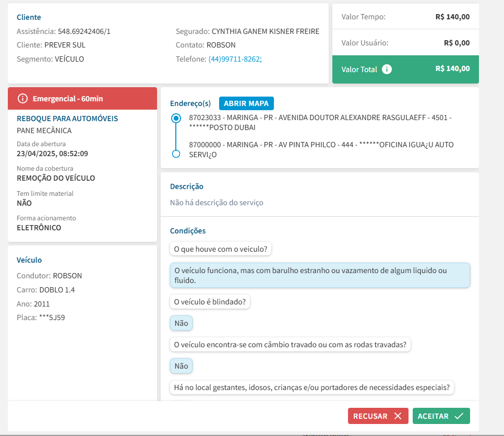Image resolution: width=504 pixels, height=436 pixels.
Task: Select the question "O veículo é blindado?"
Action: click(x=210, y=302)
